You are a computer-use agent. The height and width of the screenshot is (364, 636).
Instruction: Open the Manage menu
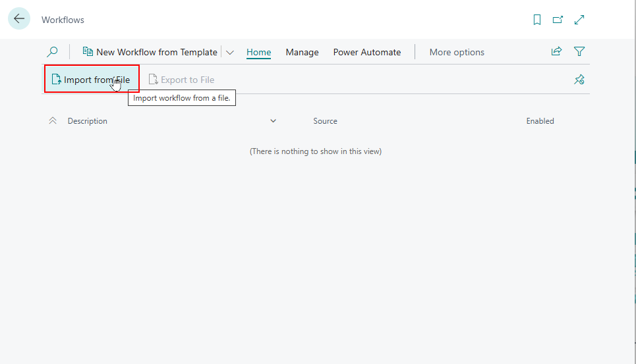click(x=302, y=52)
